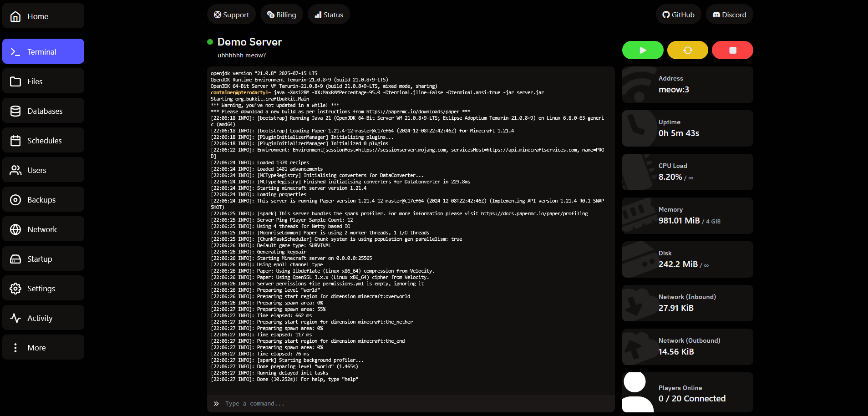868x416 pixels.
Task: Go to Schedules in the sidebar
Action: pos(43,141)
